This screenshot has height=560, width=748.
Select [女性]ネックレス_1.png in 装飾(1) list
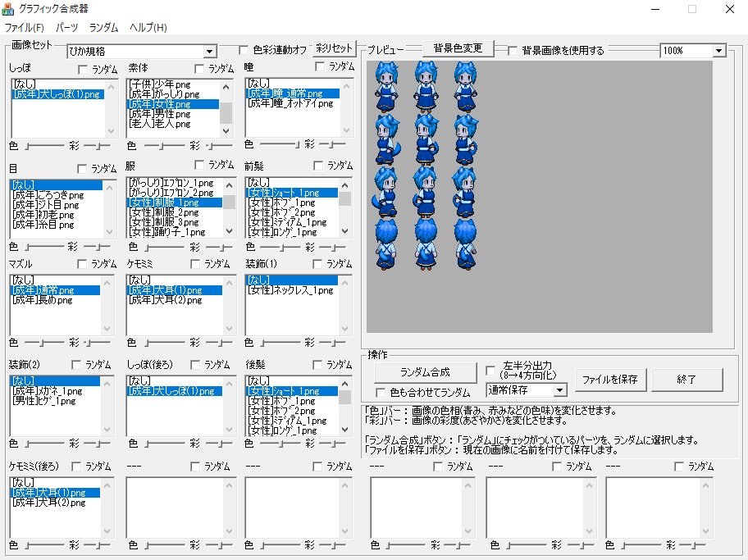point(293,290)
